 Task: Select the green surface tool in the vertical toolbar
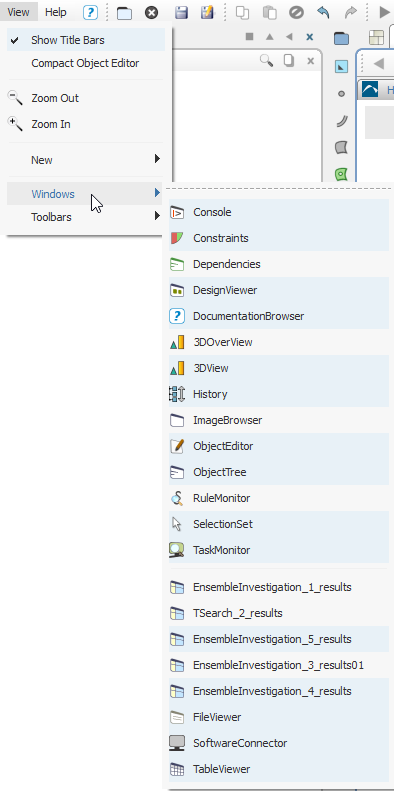click(x=342, y=174)
